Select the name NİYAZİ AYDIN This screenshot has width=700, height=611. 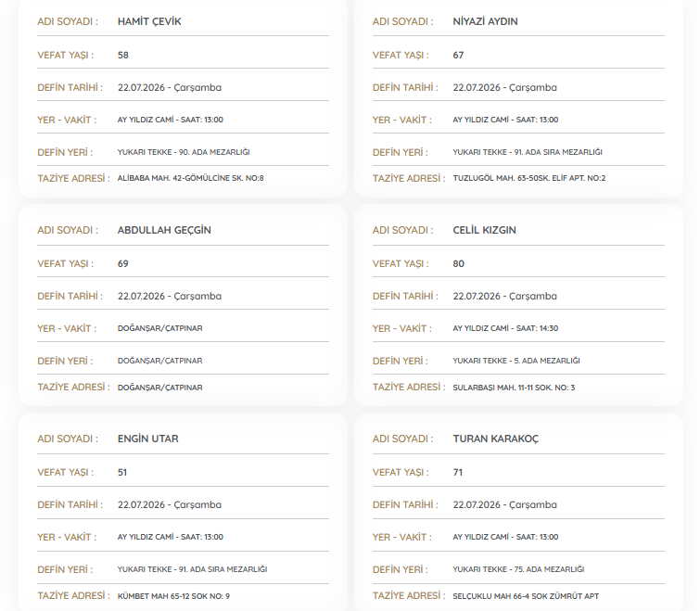point(485,21)
